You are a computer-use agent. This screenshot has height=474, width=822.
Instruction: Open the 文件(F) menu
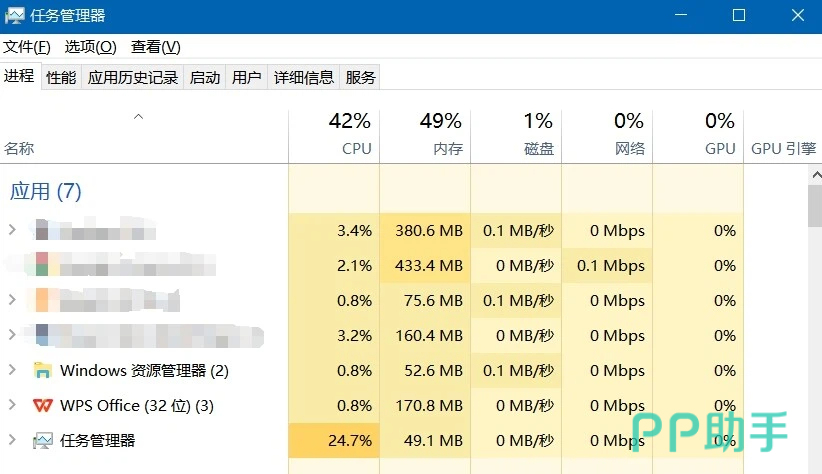pyautogui.click(x=27, y=47)
